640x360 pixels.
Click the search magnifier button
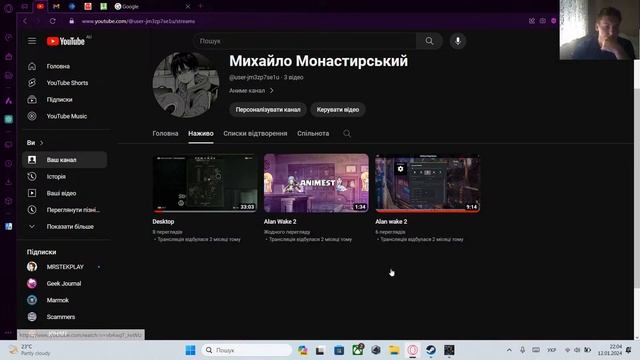point(429,41)
